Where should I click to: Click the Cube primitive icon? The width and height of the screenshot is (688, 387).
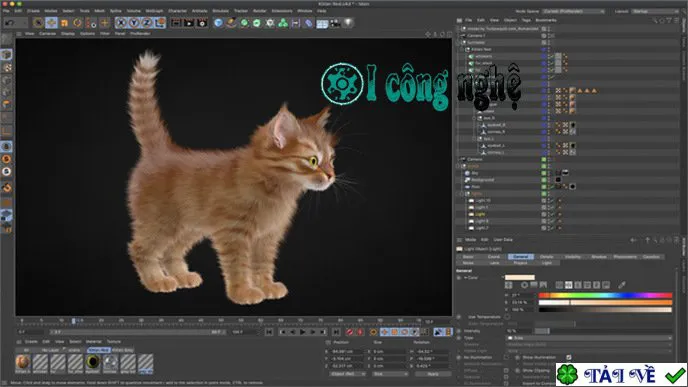click(218, 23)
